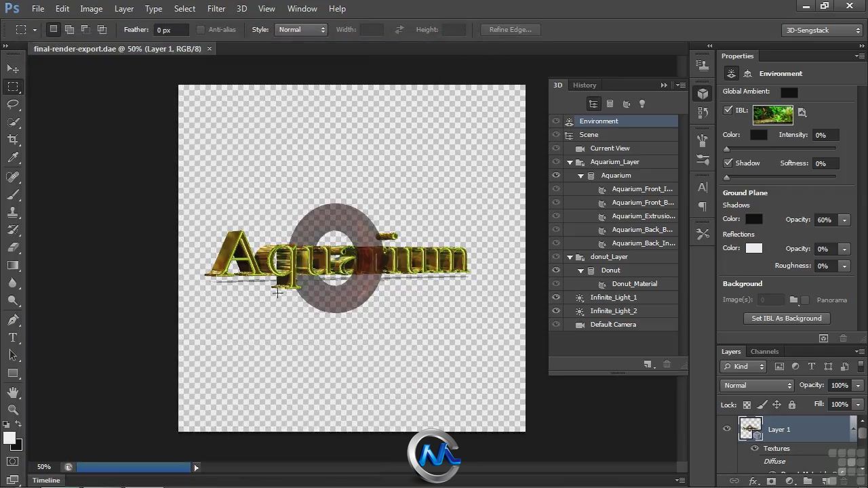Open the Filter menu
This screenshot has width=868, height=488.
coord(216,9)
